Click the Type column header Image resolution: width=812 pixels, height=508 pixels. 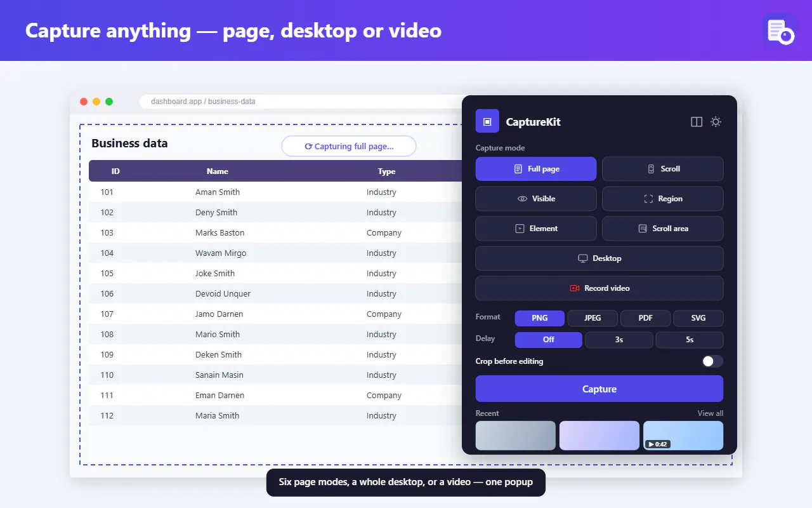387,171
